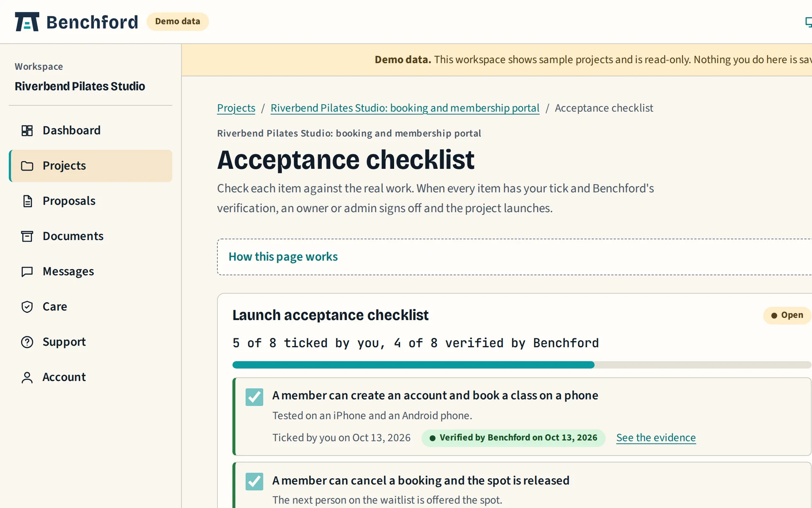This screenshot has height=508, width=812.
Task: Click the screen icon in top-right header
Action: click(x=808, y=22)
